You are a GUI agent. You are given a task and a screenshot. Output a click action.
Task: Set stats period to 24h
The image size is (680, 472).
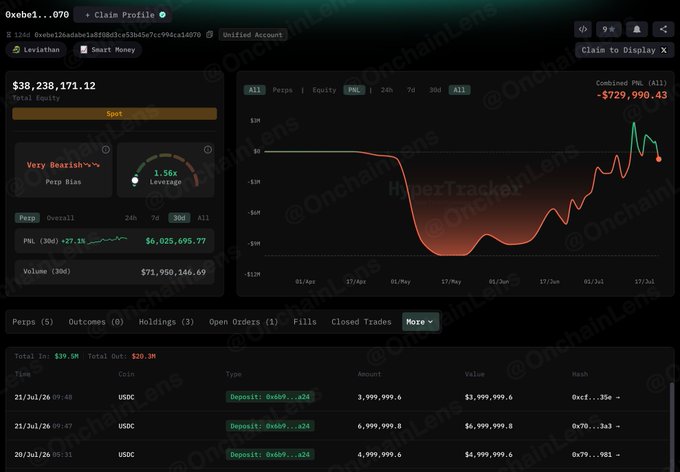tap(131, 218)
